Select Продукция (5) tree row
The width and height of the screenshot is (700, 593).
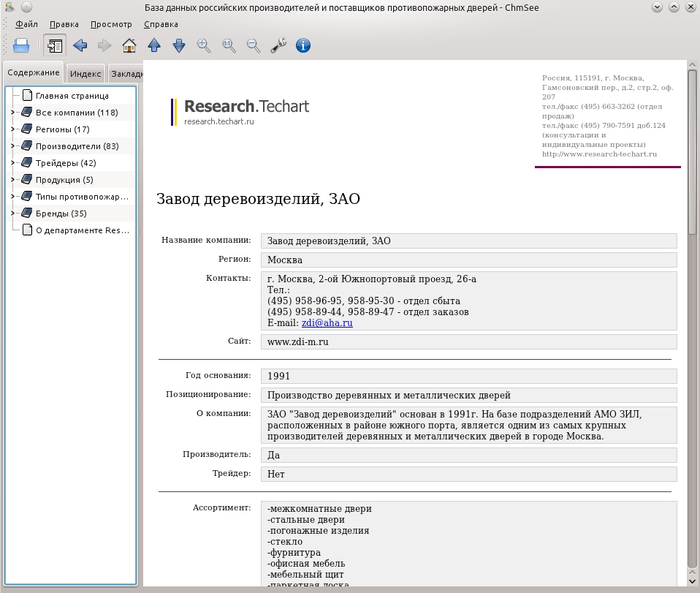click(71, 180)
